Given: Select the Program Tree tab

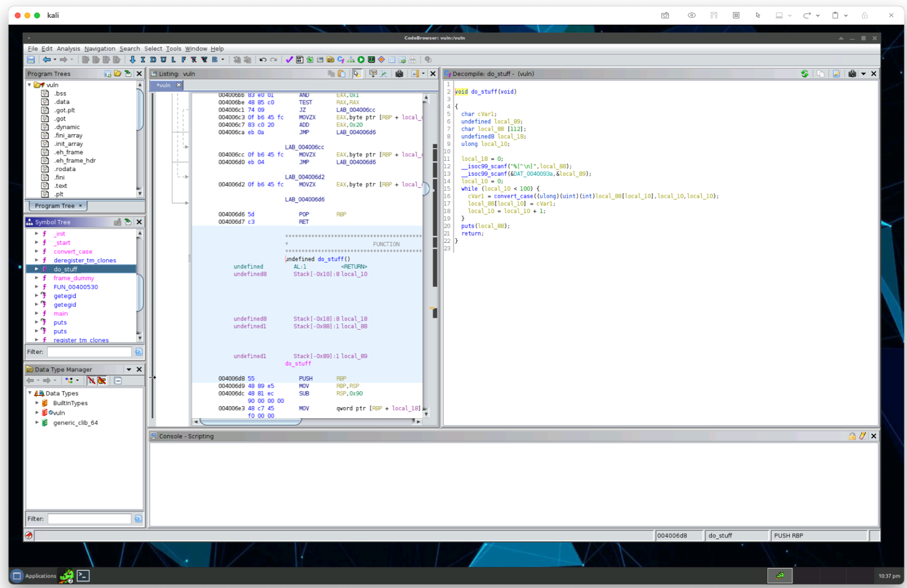Looking at the screenshot, I should 55,206.
